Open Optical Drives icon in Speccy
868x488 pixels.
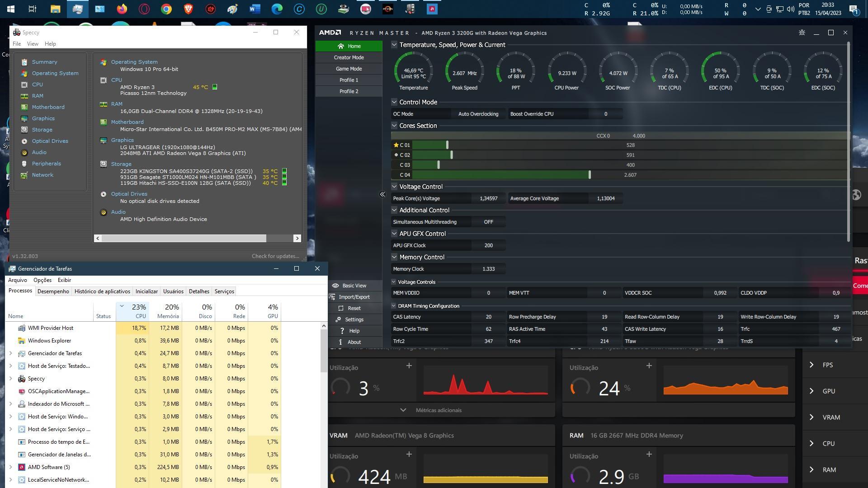tap(24, 141)
